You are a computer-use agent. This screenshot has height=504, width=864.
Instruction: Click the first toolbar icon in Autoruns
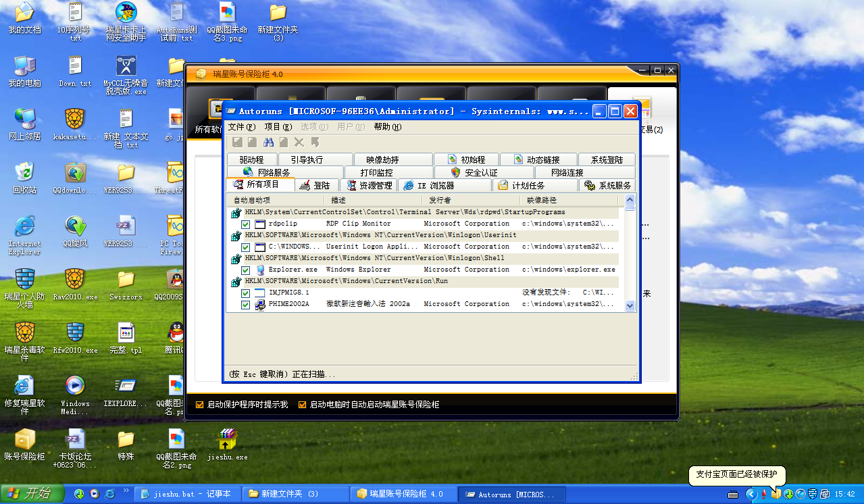pyautogui.click(x=237, y=143)
